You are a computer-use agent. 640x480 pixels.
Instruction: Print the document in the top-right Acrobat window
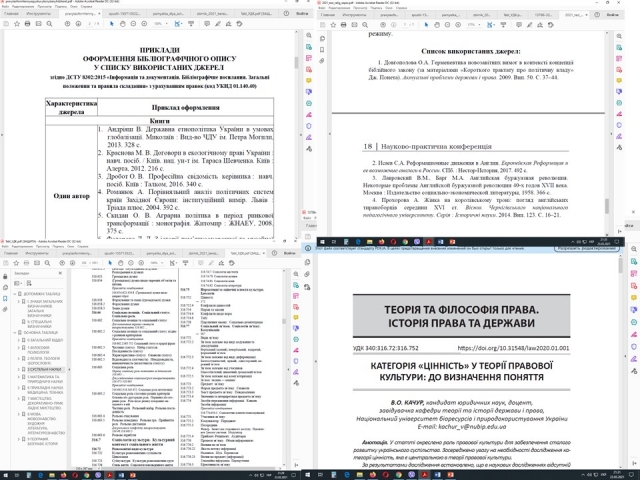[x=344, y=25]
